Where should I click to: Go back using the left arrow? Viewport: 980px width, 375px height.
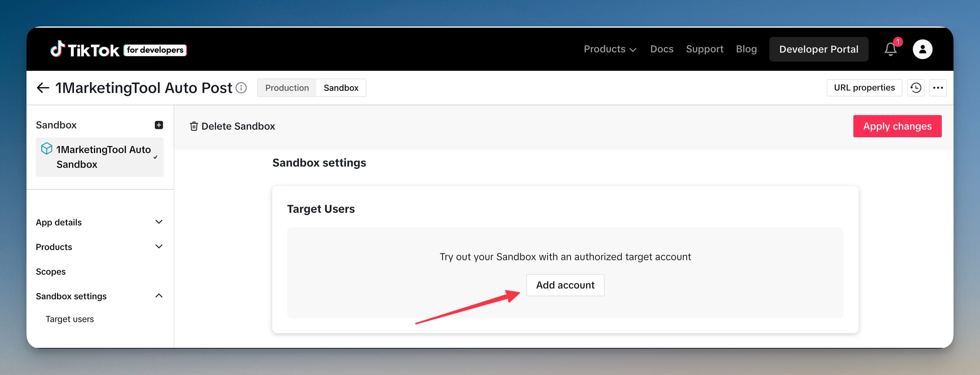43,88
